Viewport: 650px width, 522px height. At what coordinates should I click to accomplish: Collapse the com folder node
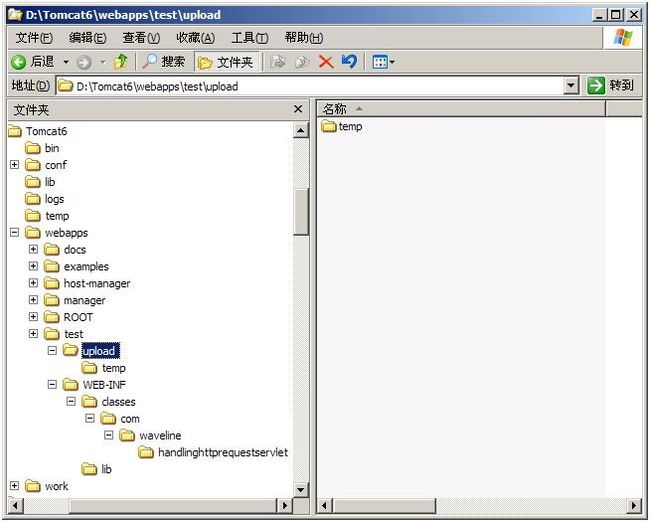[x=90, y=418]
